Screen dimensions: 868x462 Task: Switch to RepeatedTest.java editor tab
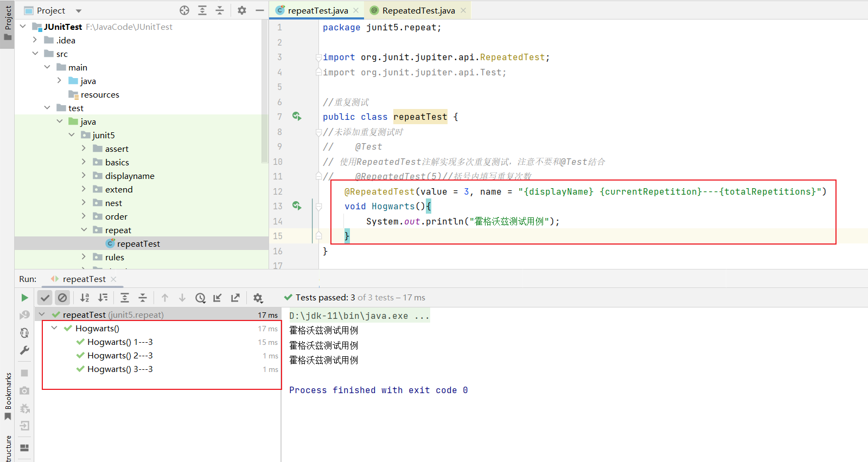pyautogui.click(x=418, y=10)
